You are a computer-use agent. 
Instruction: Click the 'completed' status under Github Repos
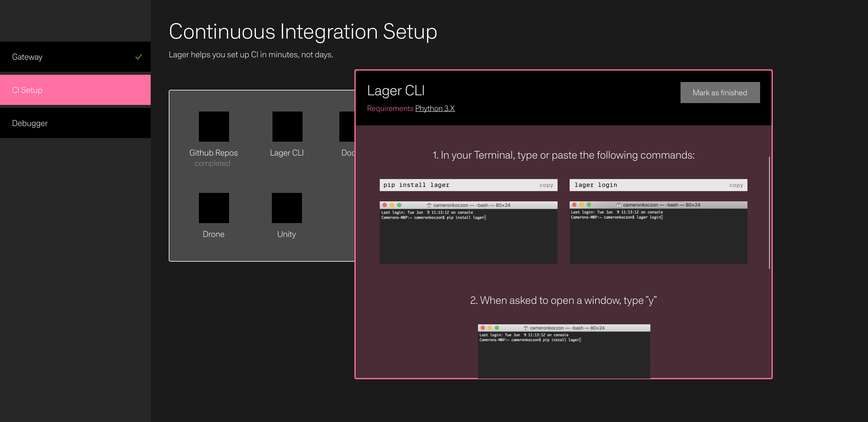[212, 163]
